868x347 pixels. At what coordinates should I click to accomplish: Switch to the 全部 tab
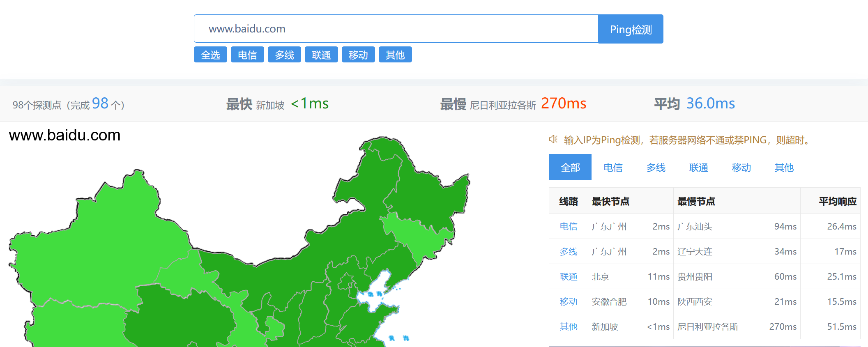[570, 167]
